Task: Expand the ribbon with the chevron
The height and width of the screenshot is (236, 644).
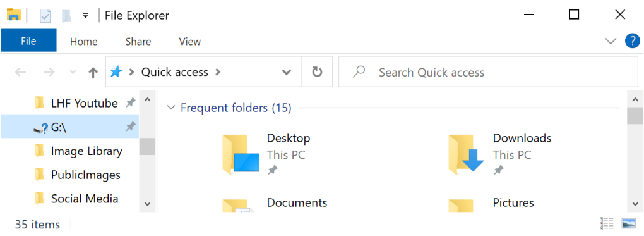Action: tap(611, 40)
